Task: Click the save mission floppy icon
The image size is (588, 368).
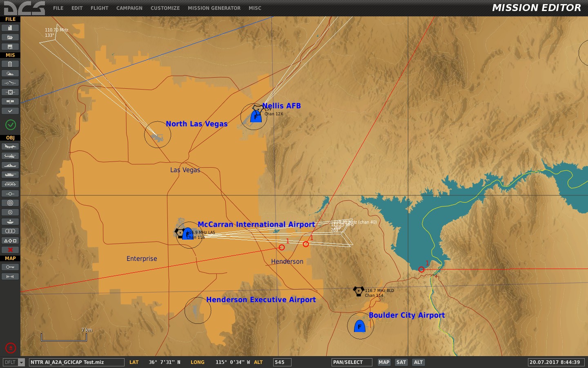Action: pos(10,47)
